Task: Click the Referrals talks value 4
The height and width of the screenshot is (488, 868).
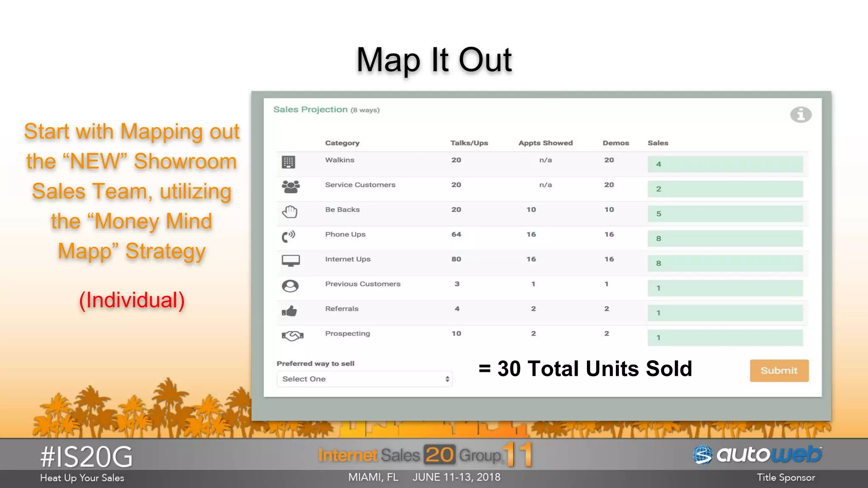Action: (457, 308)
